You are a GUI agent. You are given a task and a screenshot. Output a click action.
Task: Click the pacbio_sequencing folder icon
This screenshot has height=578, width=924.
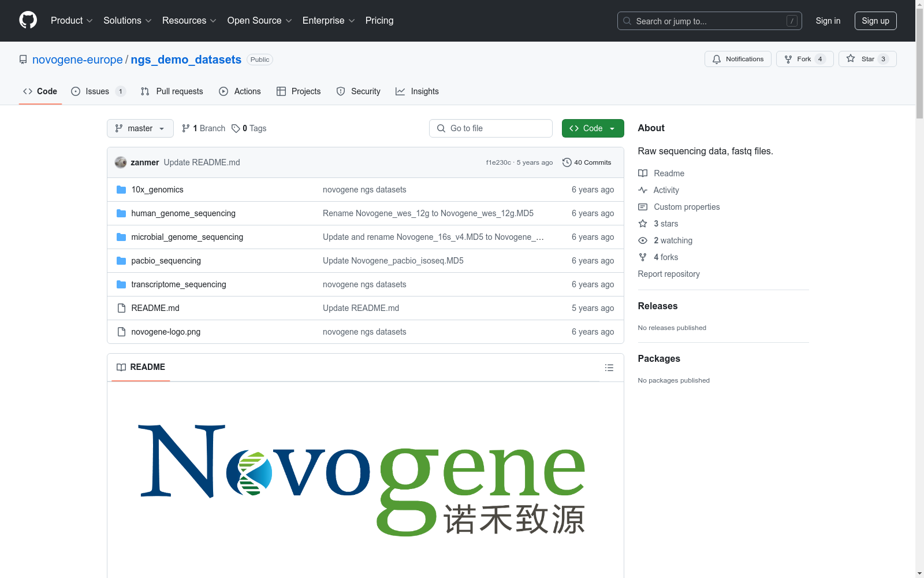121,261
